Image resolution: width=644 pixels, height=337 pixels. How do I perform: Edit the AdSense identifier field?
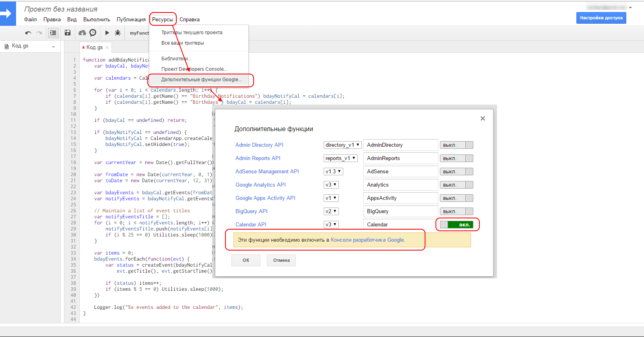tap(400, 171)
